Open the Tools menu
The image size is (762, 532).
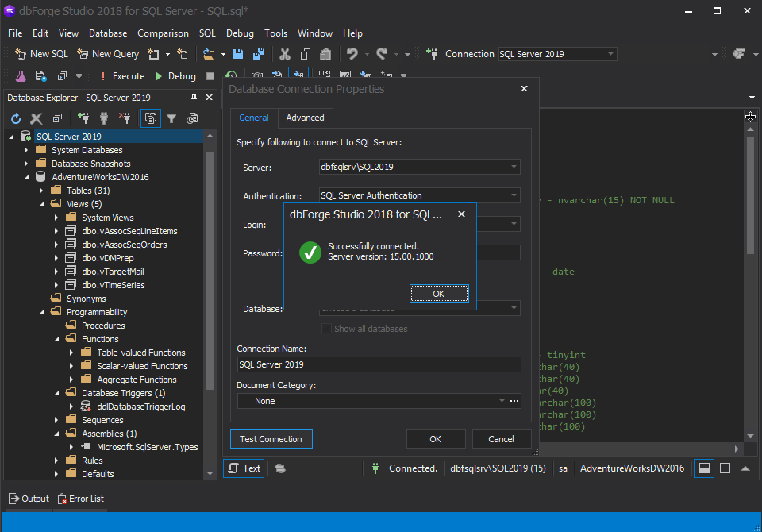275,33
